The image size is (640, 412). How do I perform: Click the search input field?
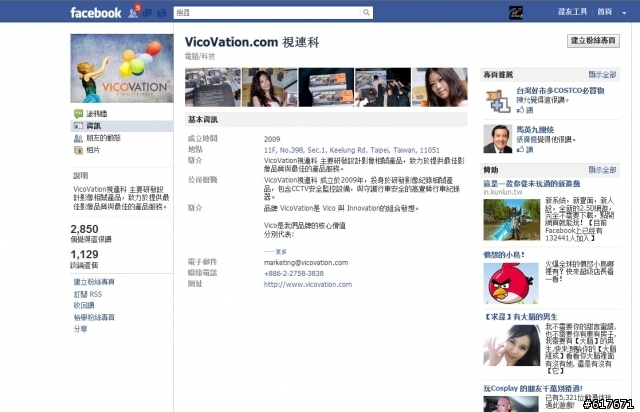coord(267,12)
